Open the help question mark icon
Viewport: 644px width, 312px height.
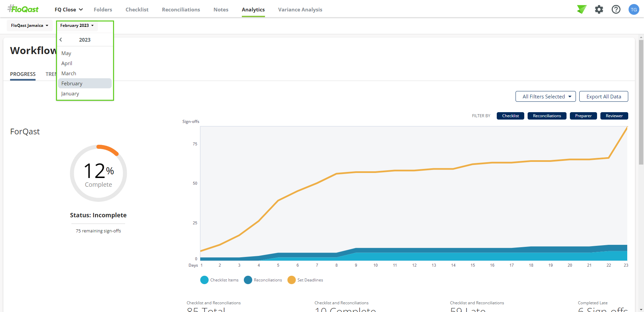pos(616,9)
